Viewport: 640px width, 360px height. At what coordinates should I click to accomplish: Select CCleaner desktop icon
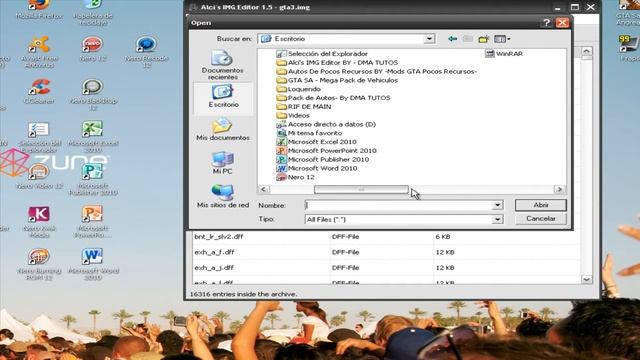coord(39,91)
